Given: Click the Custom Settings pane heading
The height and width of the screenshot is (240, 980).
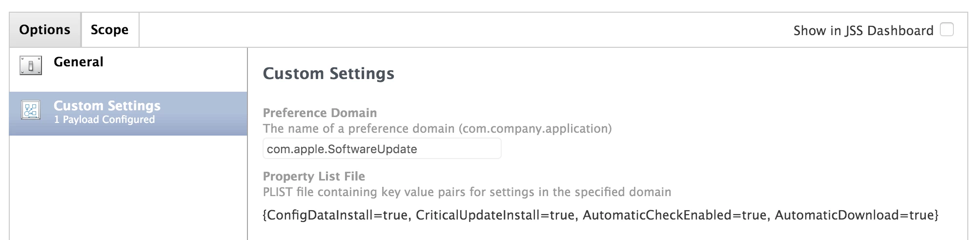Looking at the screenshot, I should pos(328,73).
